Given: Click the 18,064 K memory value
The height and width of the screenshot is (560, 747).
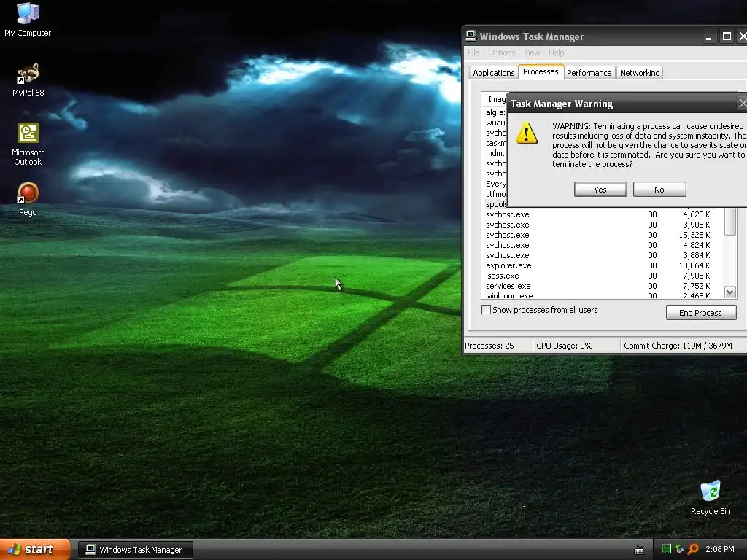Looking at the screenshot, I should 694,265.
